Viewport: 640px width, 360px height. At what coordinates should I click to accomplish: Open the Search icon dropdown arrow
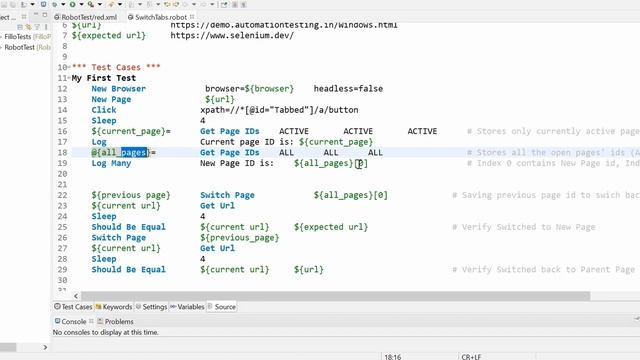(x=120, y=4)
